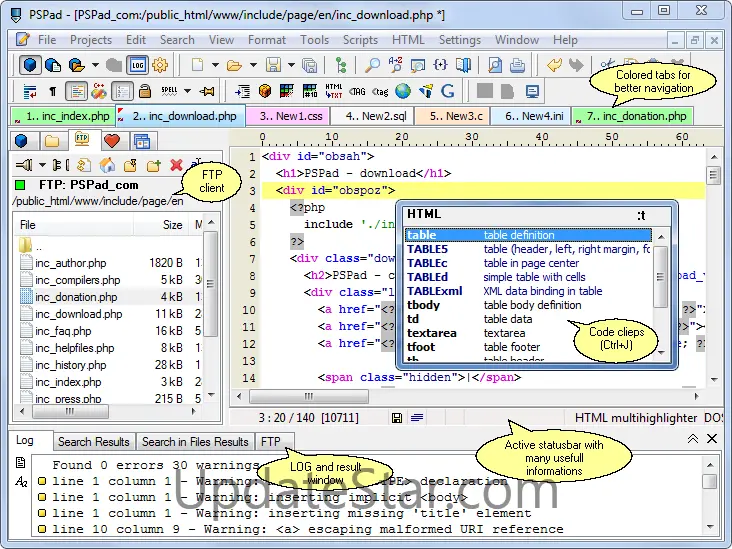
Task: Toggle the padlock read-only button
Action: [145, 92]
